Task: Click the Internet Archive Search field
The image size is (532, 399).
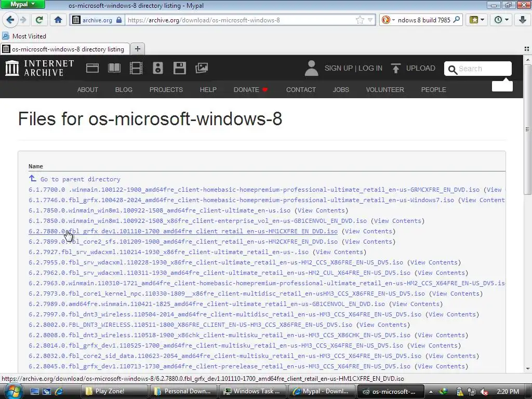Action: tap(478, 69)
